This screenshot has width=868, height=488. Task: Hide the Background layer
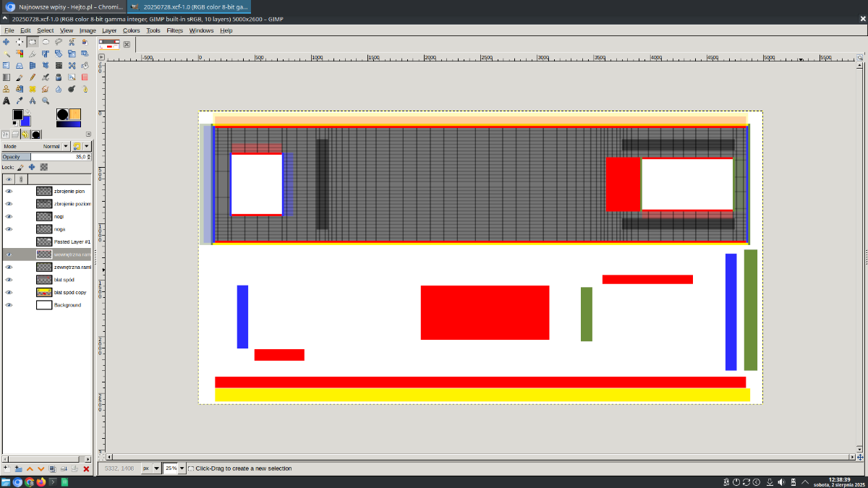click(x=9, y=305)
